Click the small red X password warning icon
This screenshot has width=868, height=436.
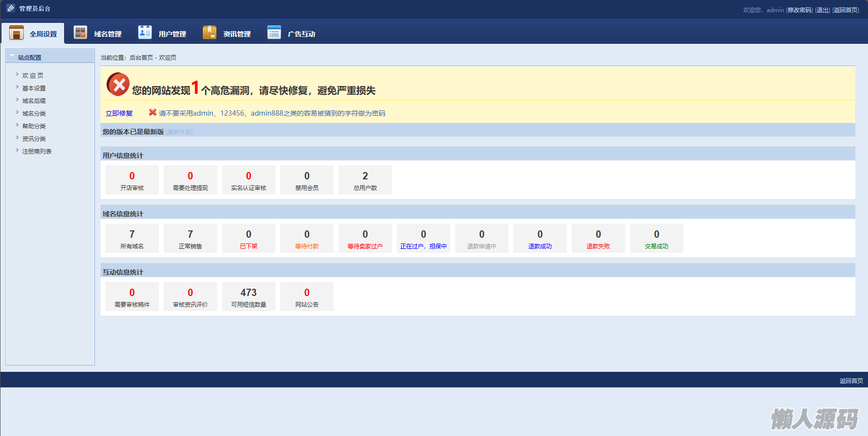(153, 112)
